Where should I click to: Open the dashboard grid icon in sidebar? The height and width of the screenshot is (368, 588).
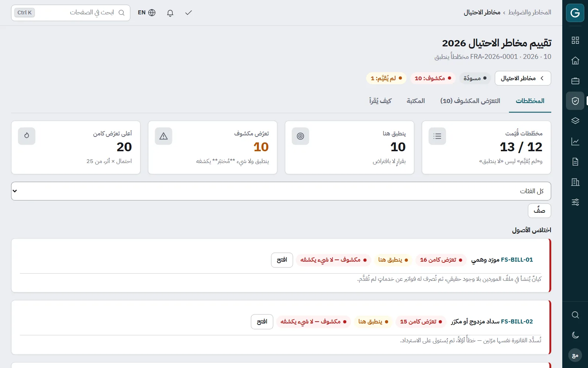click(x=575, y=40)
